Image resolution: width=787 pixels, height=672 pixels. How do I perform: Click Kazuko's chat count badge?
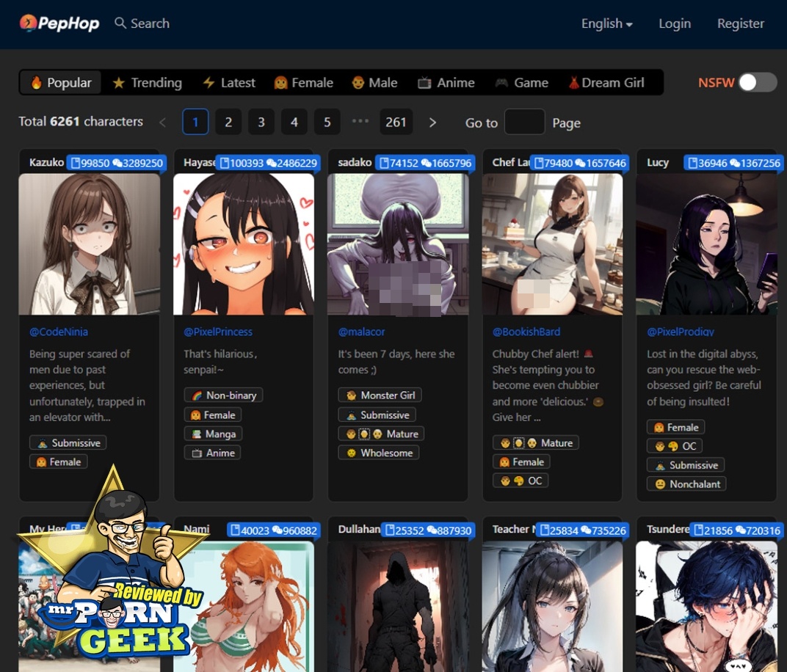(x=138, y=163)
